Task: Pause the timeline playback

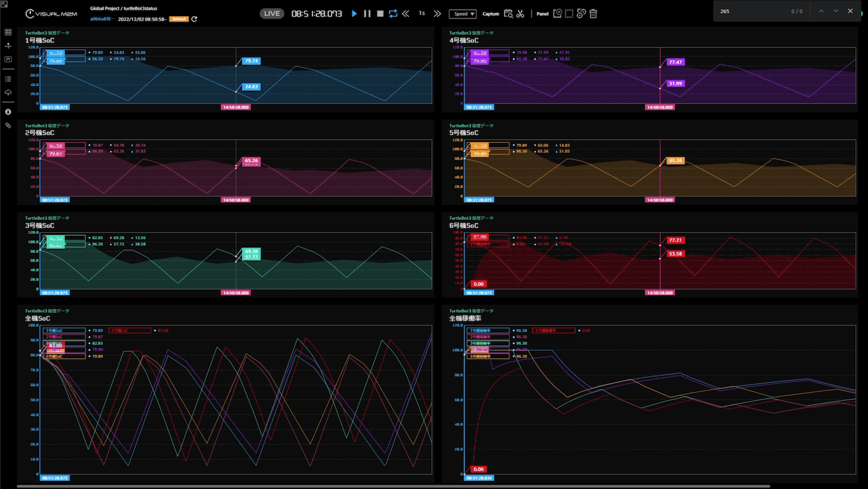Action: 367,13
